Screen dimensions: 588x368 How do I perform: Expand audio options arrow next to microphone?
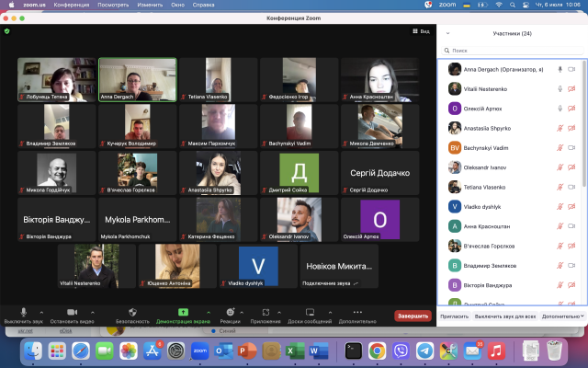(x=41, y=312)
